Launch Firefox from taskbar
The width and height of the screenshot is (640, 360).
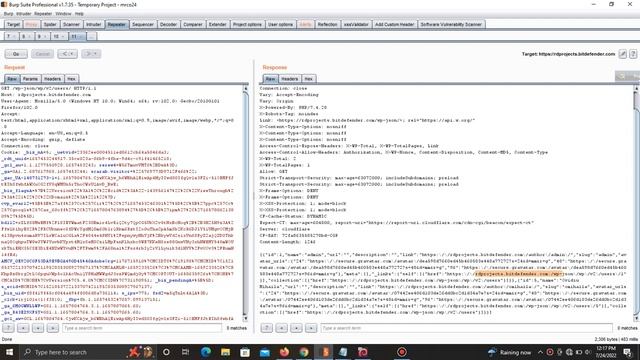284,352
